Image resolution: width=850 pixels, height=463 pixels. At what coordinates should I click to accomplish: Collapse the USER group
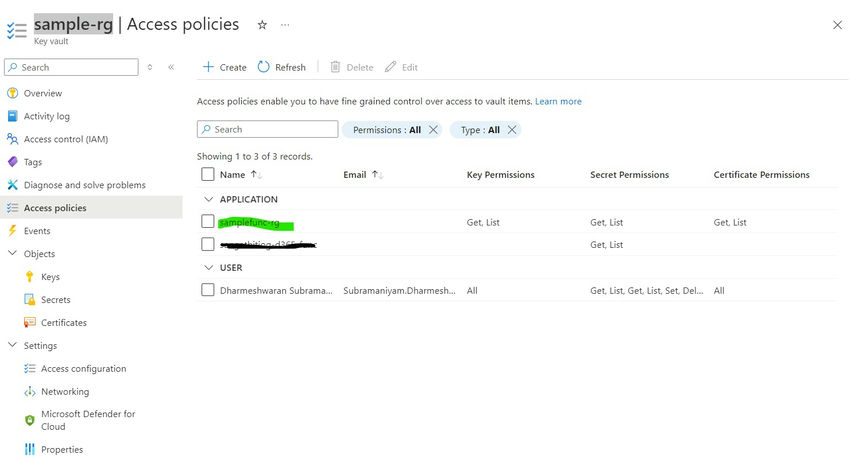[x=208, y=267]
